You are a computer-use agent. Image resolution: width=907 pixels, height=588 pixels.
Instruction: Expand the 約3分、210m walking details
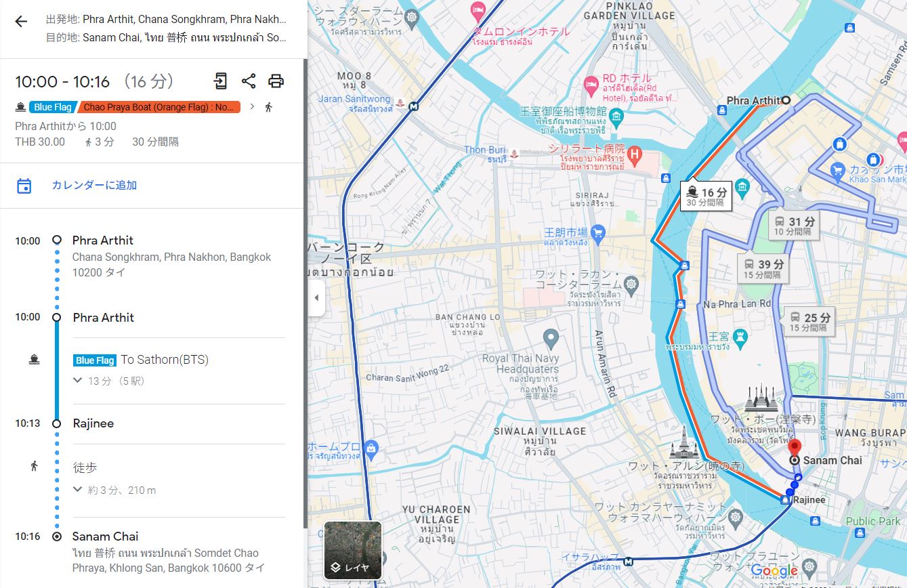coord(78,490)
